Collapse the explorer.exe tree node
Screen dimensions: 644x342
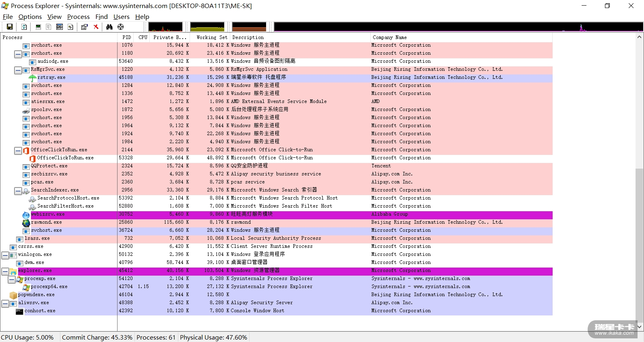(x=5, y=271)
